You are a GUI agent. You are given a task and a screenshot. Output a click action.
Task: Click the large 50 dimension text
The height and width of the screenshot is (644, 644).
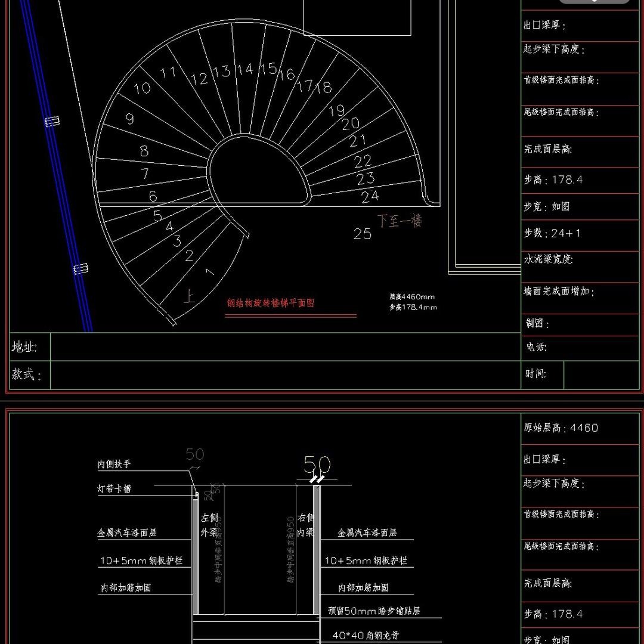click(317, 464)
